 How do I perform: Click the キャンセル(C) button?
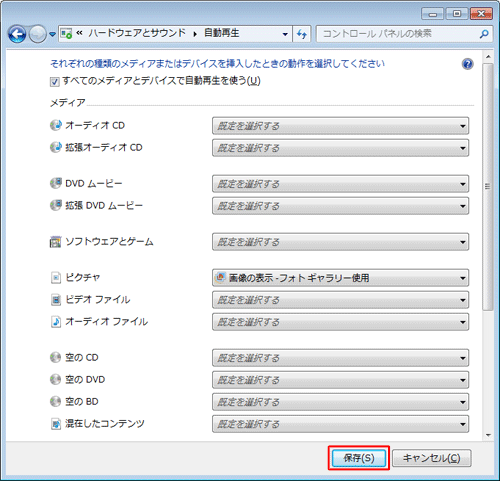(432, 458)
